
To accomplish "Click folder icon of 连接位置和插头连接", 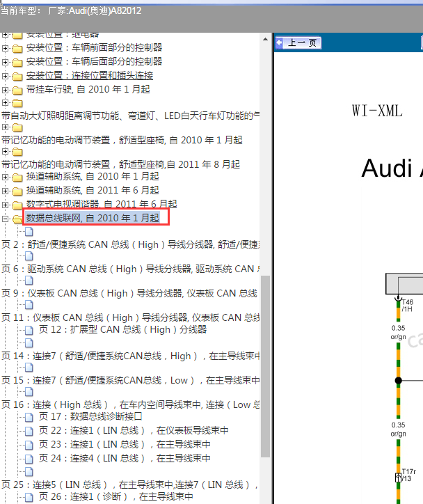I will [17, 76].
